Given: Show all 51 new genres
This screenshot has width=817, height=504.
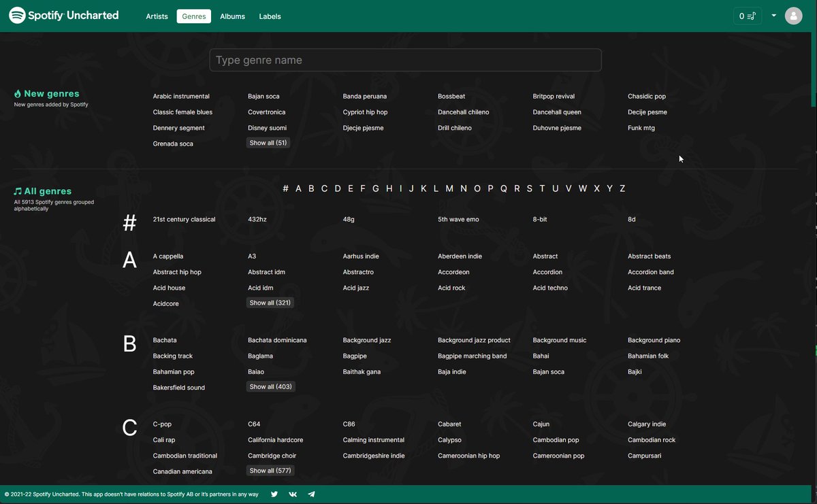Looking at the screenshot, I should click(268, 143).
